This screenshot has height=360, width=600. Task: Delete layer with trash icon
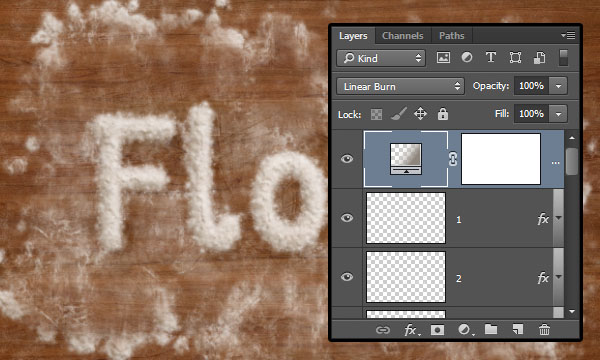(x=544, y=329)
